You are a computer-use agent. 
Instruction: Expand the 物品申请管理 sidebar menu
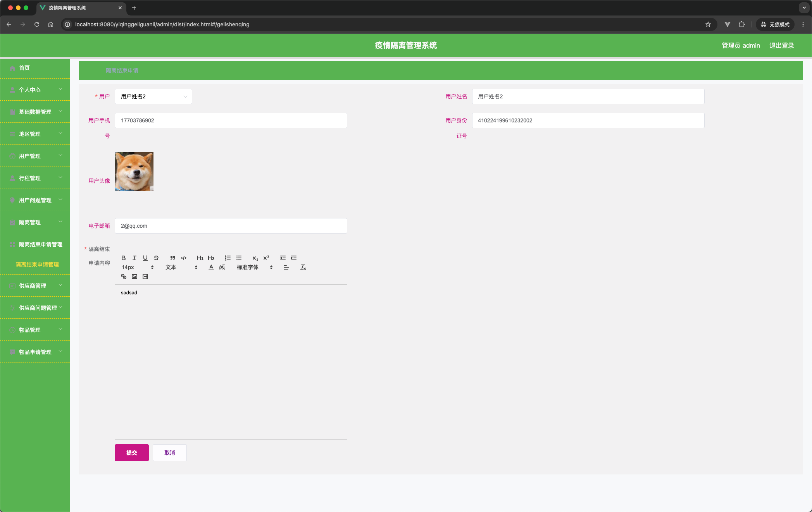(35, 352)
